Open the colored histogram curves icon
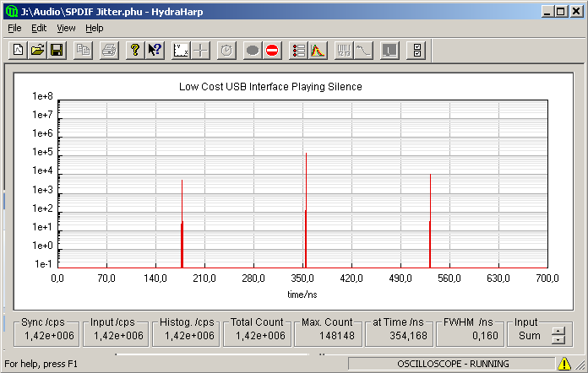The image size is (588, 373). pos(318,50)
